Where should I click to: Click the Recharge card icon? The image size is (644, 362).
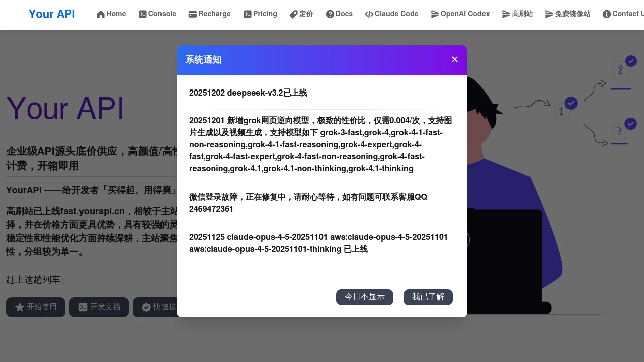(192, 14)
